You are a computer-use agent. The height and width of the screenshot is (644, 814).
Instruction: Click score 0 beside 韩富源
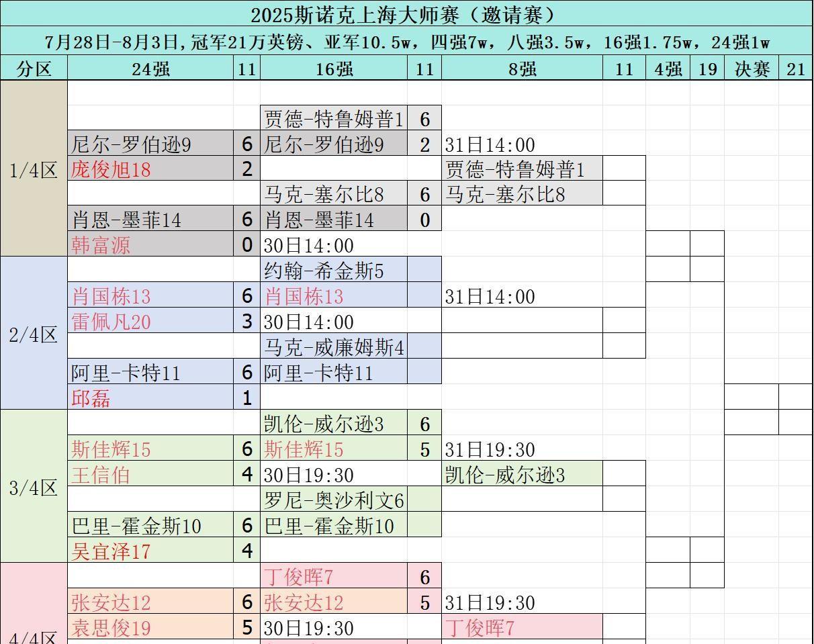point(247,244)
